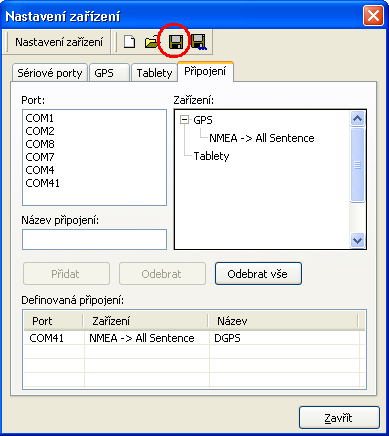The width and height of the screenshot is (389, 436).
Task: Select the COM41 cell in defined connections
Action: [46, 338]
